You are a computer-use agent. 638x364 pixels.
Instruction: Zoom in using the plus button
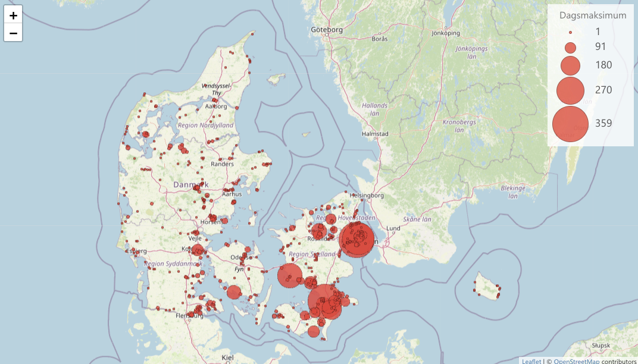[13, 16]
